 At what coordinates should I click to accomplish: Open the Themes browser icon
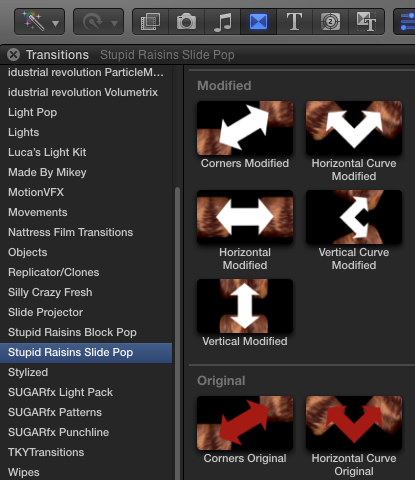click(366, 22)
